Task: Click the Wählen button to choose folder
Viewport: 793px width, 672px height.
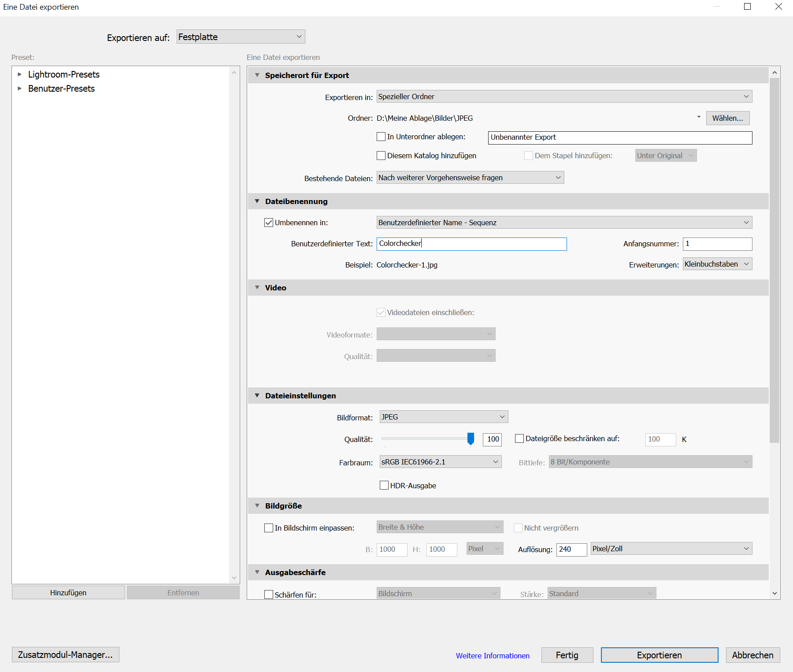Action: [x=727, y=118]
